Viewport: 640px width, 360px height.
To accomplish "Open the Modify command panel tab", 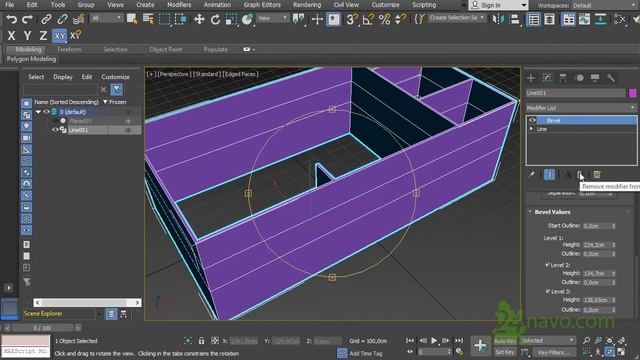I will click(547, 78).
